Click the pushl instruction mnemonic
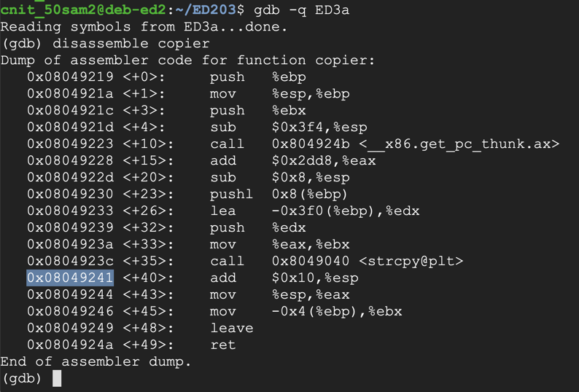This screenshot has width=579, height=392. pos(231,194)
